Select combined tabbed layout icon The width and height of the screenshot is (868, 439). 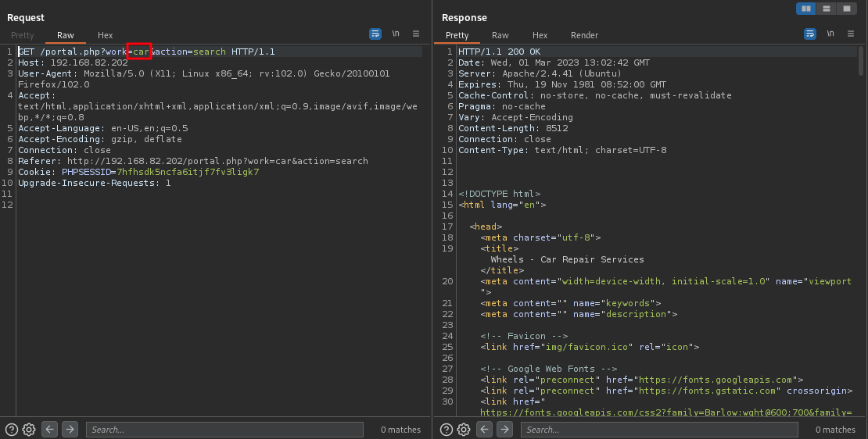coord(846,9)
